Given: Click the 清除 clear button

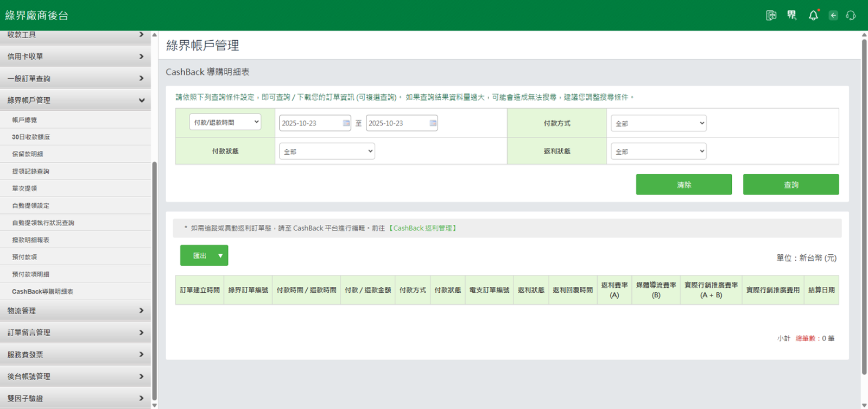Looking at the screenshot, I should 683,185.
